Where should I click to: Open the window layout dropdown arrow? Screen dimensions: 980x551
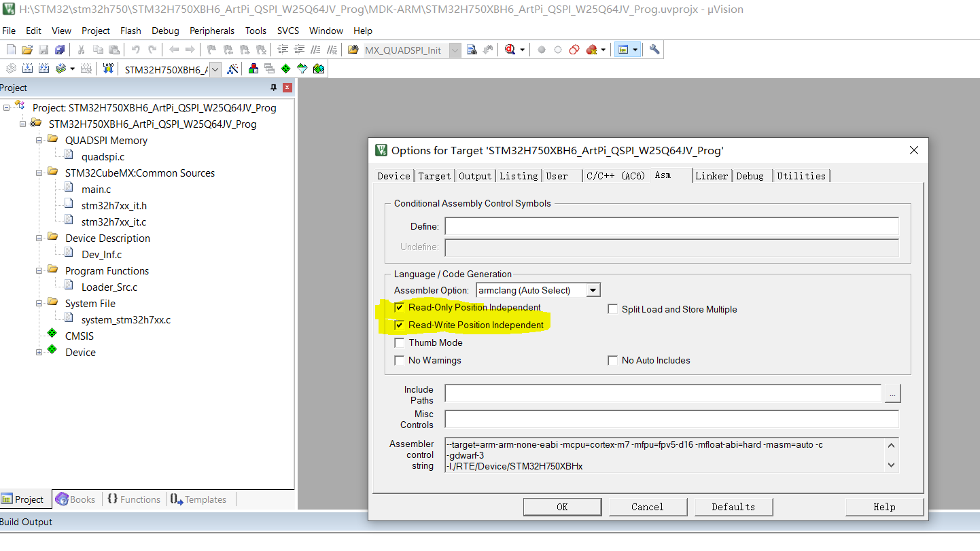pos(635,50)
